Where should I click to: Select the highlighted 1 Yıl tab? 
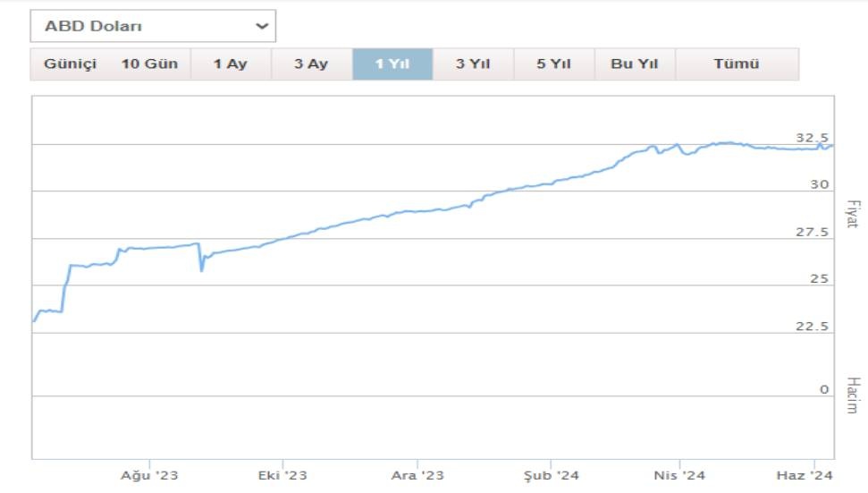(392, 64)
